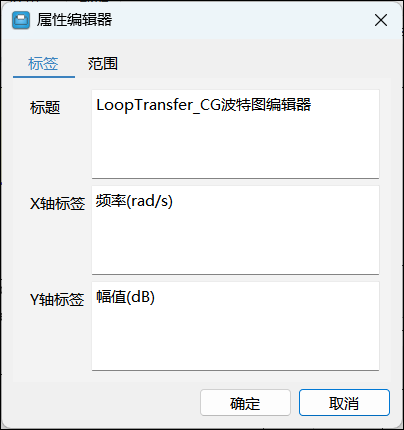
Task: Place cursor inside the dB unit text
Action: coord(141,297)
